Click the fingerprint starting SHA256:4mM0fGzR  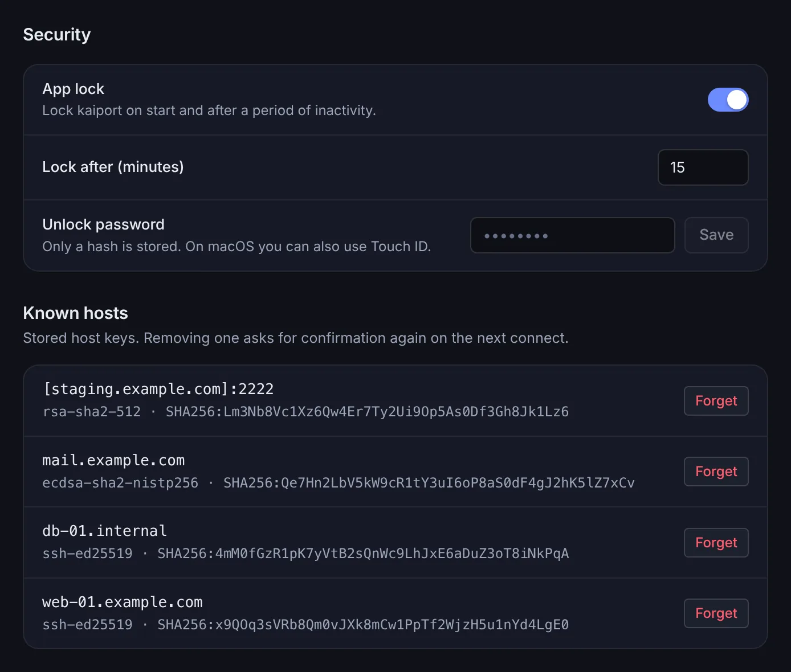point(363,554)
